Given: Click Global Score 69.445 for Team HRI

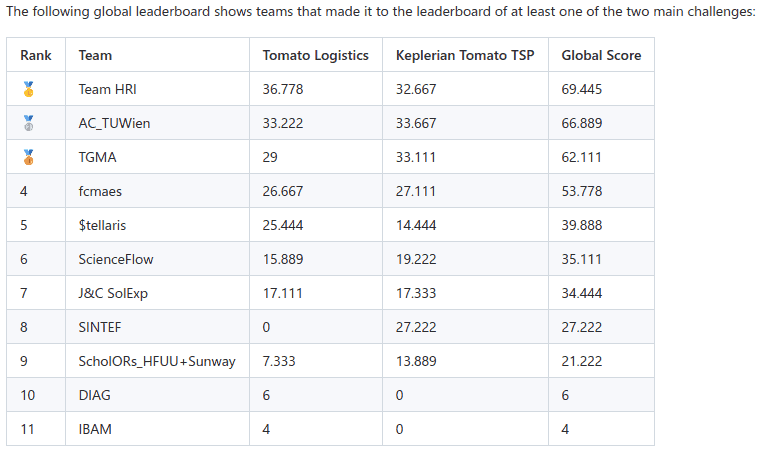Looking at the screenshot, I should 582,89.
